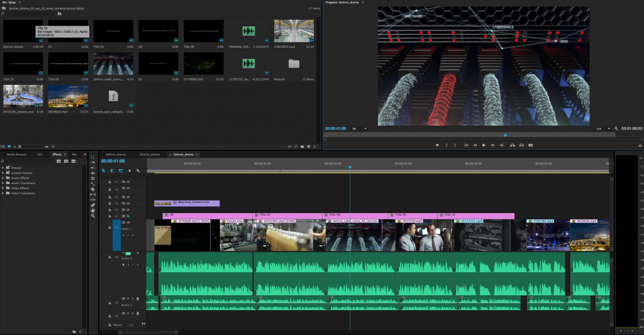Click Play in the Program monitor
The image size is (644, 335).
(484, 145)
